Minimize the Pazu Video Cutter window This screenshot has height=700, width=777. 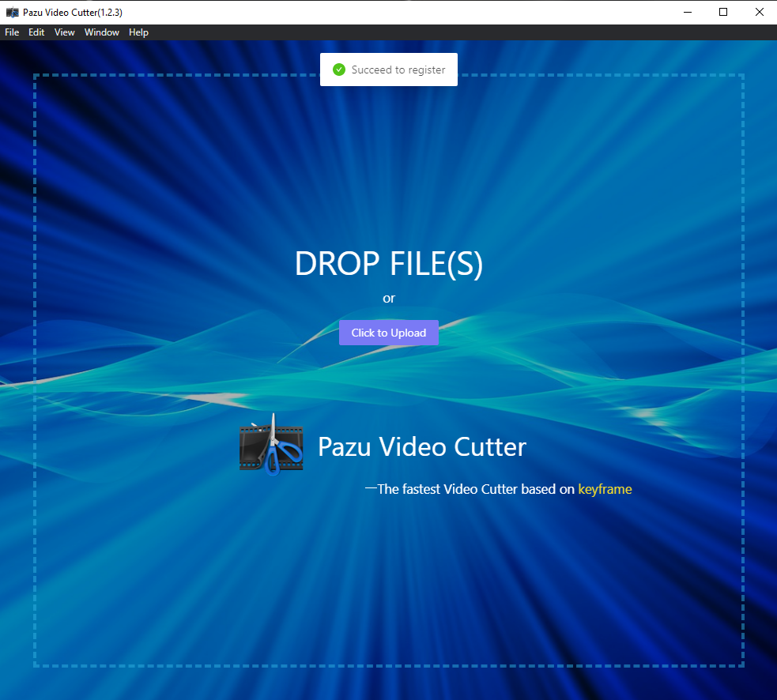point(686,12)
